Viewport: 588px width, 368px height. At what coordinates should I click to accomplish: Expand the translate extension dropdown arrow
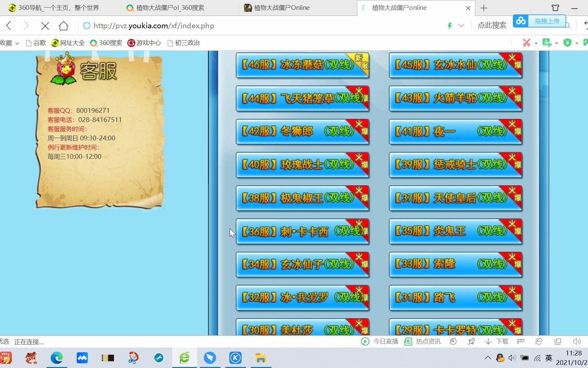(x=557, y=43)
